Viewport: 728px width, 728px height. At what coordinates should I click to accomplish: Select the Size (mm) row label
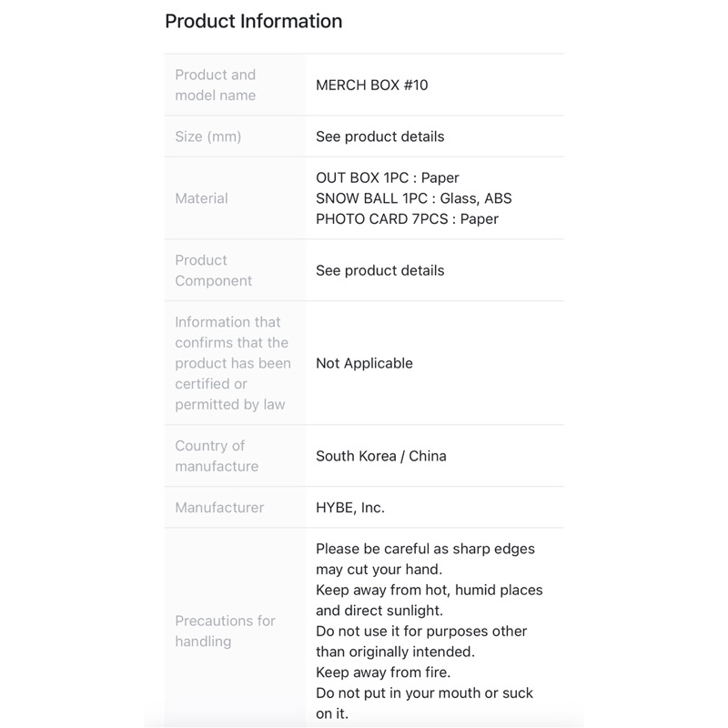[207, 136]
